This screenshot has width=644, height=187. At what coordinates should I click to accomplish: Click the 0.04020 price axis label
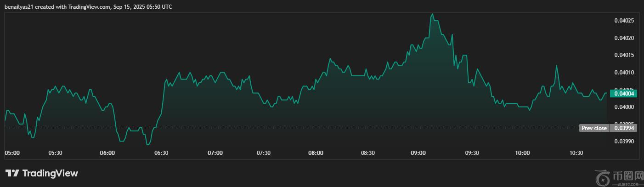pos(624,38)
